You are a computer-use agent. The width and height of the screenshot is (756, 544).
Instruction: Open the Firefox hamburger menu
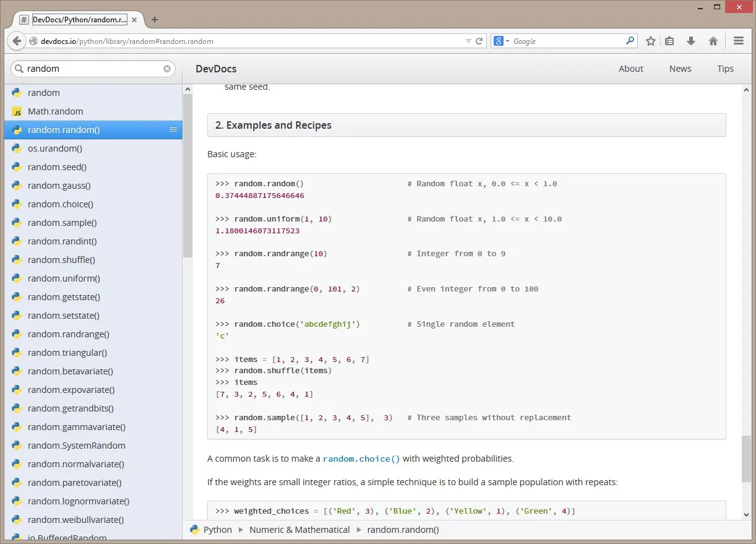point(738,41)
